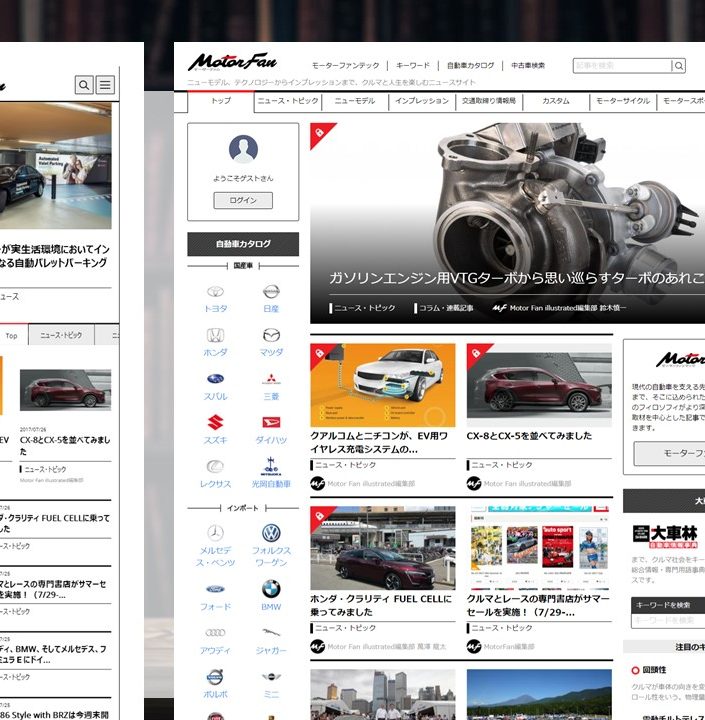Open Subaru brand icon
705x720 pixels.
[x=215, y=379]
